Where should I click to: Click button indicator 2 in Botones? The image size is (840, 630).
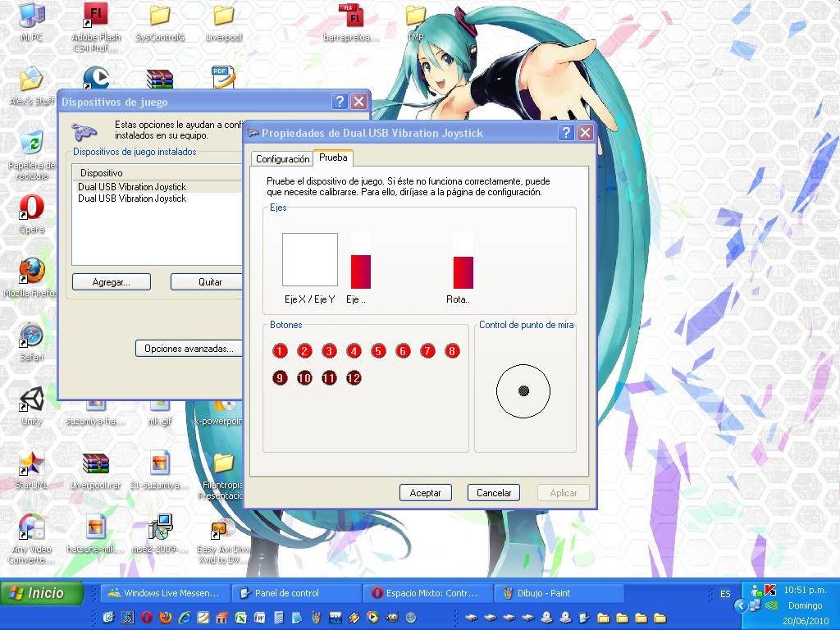pyautogui.click(x=304, y=351)
